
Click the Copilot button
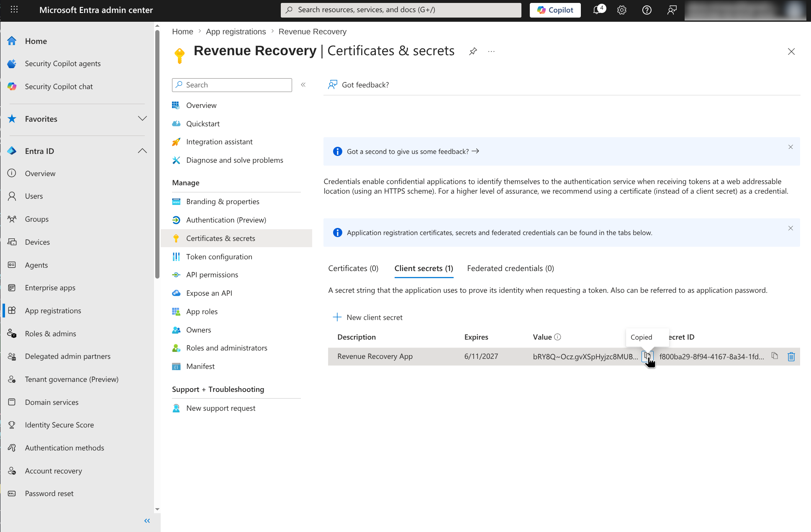pyautogui.click(x=555, y=10)
